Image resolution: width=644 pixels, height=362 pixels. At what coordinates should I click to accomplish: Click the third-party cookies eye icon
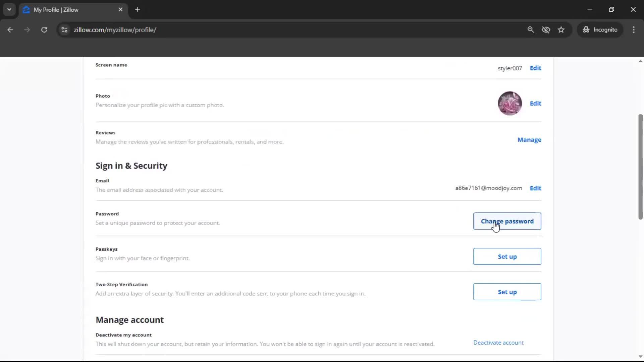point(546,29)
